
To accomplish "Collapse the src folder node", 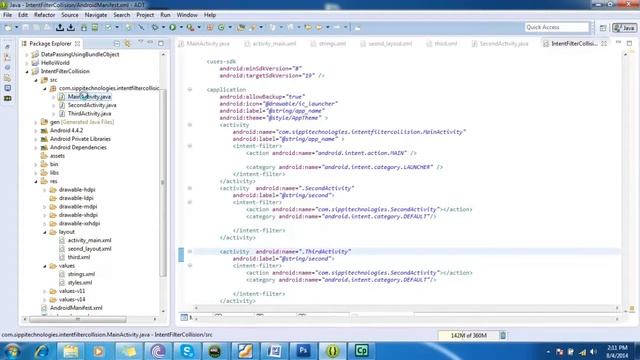I will 36,80.
